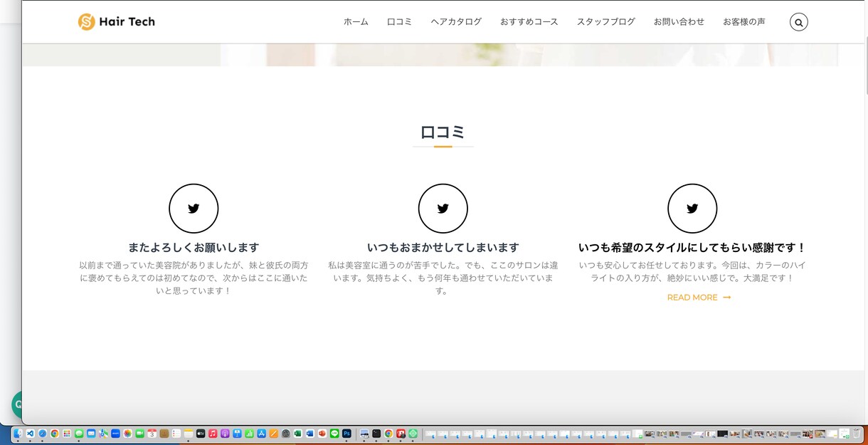Open System Preferences from the Dock
The width and height of the screenshot is (868, 445).
285,433
